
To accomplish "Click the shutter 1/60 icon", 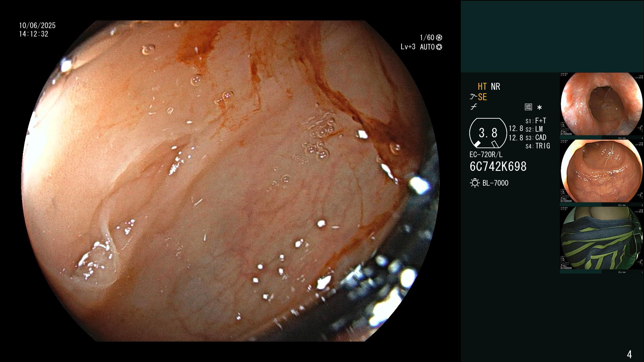I will point(439,38).
